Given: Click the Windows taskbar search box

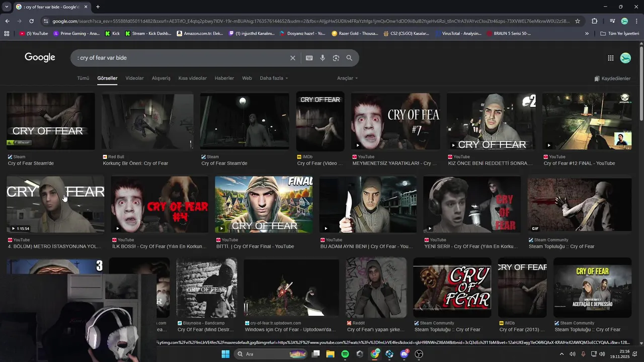Looking at the screenshot, I should pyautogui.click(x=271, y=354).
